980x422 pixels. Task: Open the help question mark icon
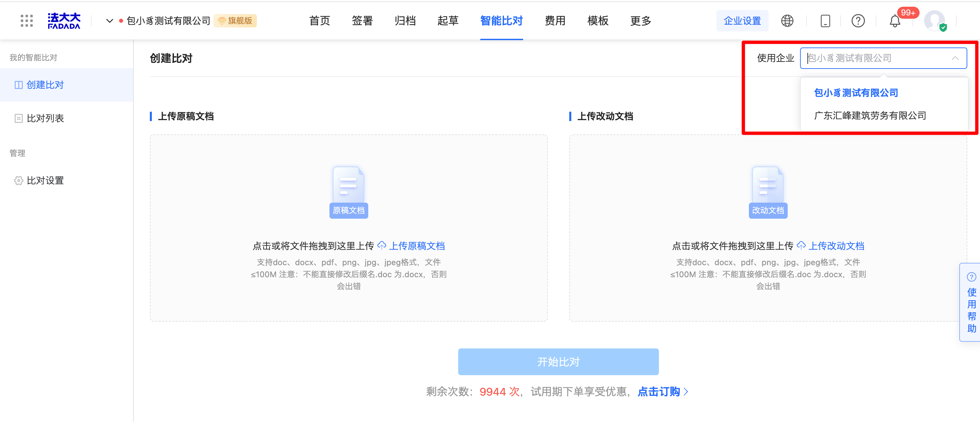pos(858,20)
